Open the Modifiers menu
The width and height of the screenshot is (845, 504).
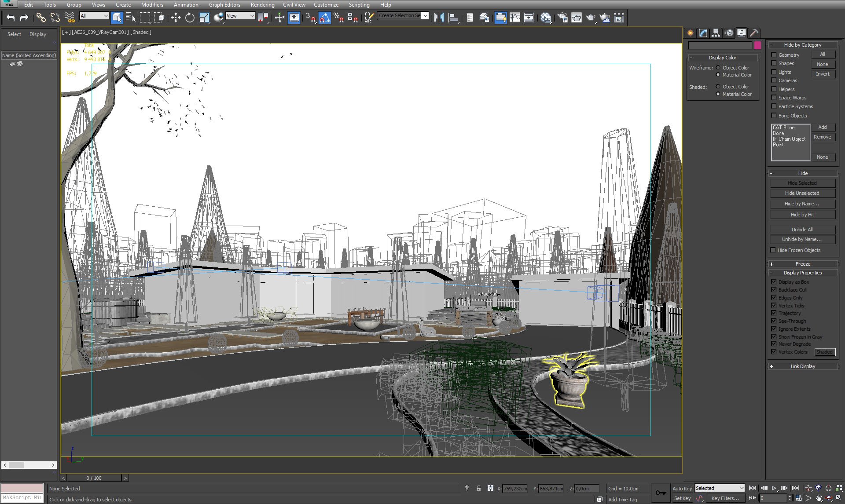click(152, 5)
